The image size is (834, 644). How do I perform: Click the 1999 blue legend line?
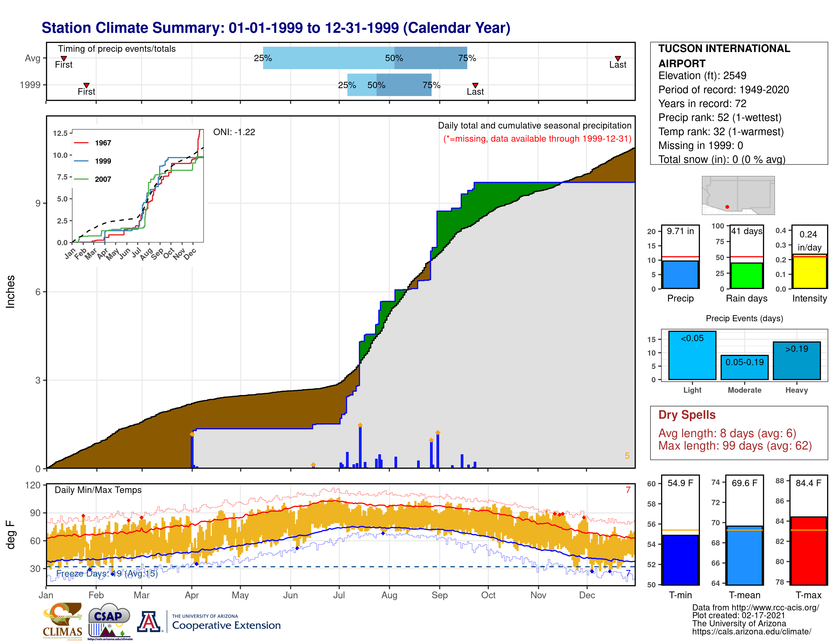coord(81,161)
